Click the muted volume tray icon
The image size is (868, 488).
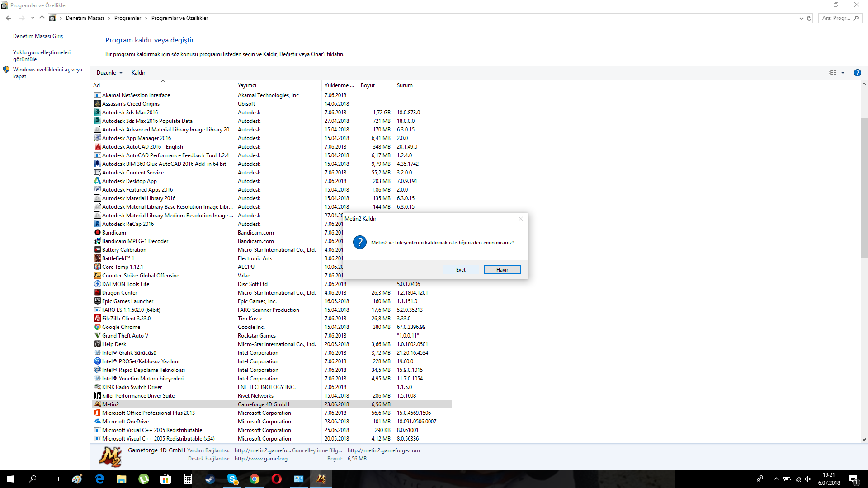tap(809, 479)
